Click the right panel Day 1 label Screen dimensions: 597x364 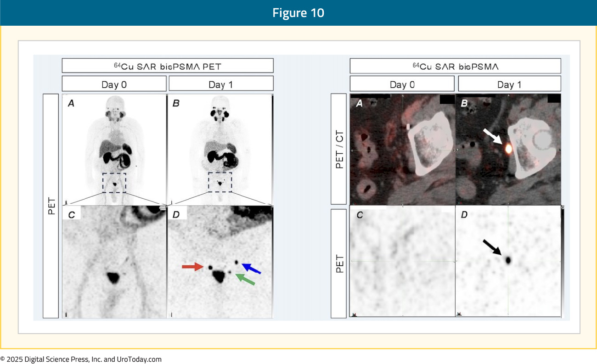(510, 84)
